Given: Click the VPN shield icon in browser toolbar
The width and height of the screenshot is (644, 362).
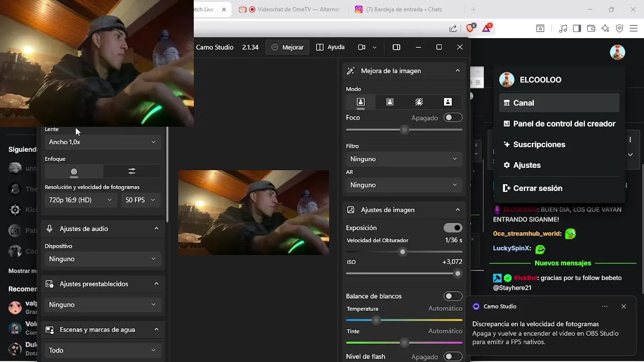Looking at the screenshot, I should (x=619, y=29).
